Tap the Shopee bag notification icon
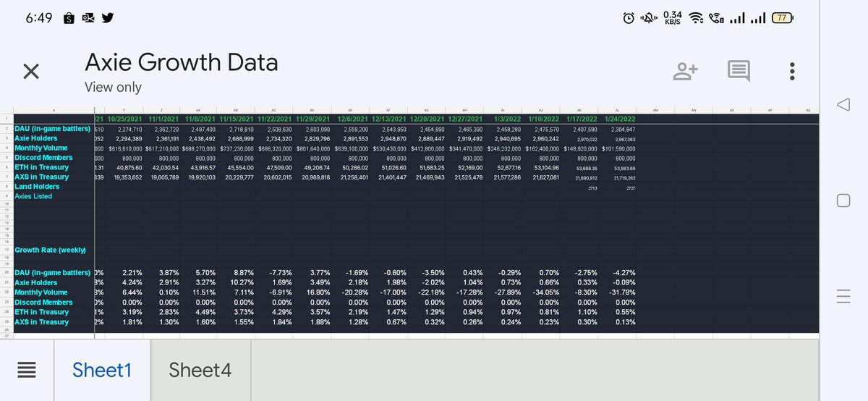Screen dimensions: 868x401 pyautogui.click(x=68, y=18)
